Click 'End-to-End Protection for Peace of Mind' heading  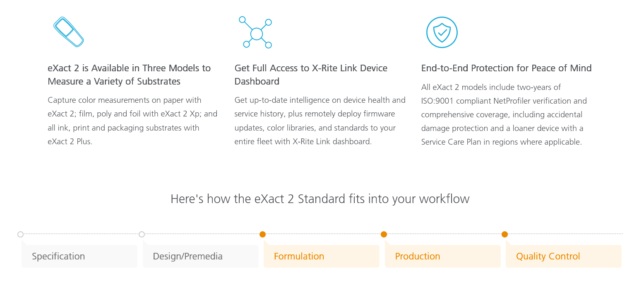click(506, 68)
